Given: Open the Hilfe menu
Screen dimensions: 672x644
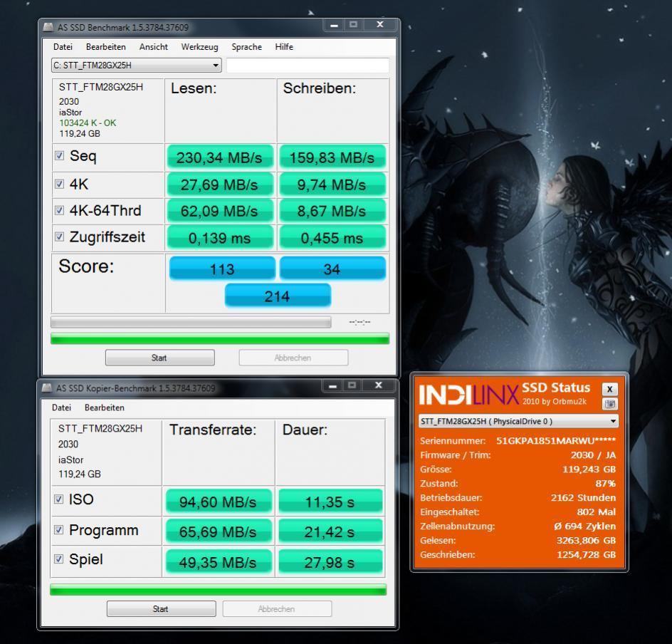Looking at the screenshot, I should point(284,47).
